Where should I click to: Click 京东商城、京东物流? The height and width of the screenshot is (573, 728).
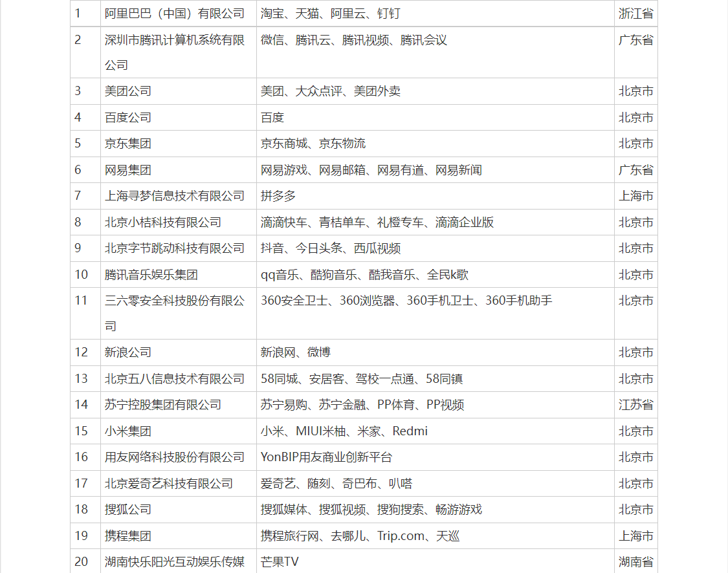tap(313, 144)
